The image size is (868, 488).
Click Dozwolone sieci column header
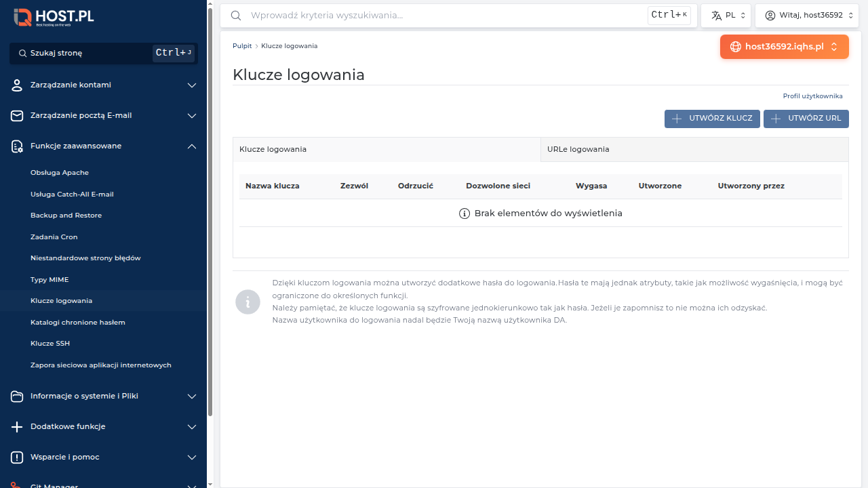pos(498,186)
